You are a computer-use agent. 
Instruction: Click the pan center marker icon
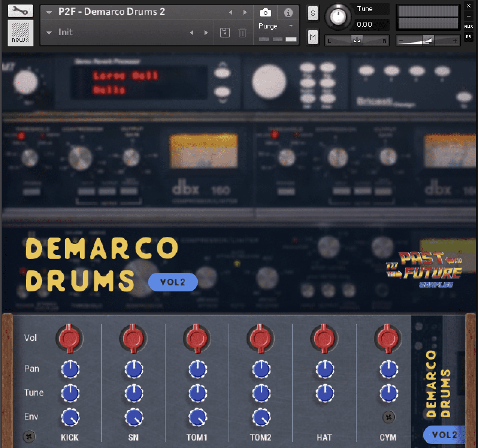(x=357, y=40)
